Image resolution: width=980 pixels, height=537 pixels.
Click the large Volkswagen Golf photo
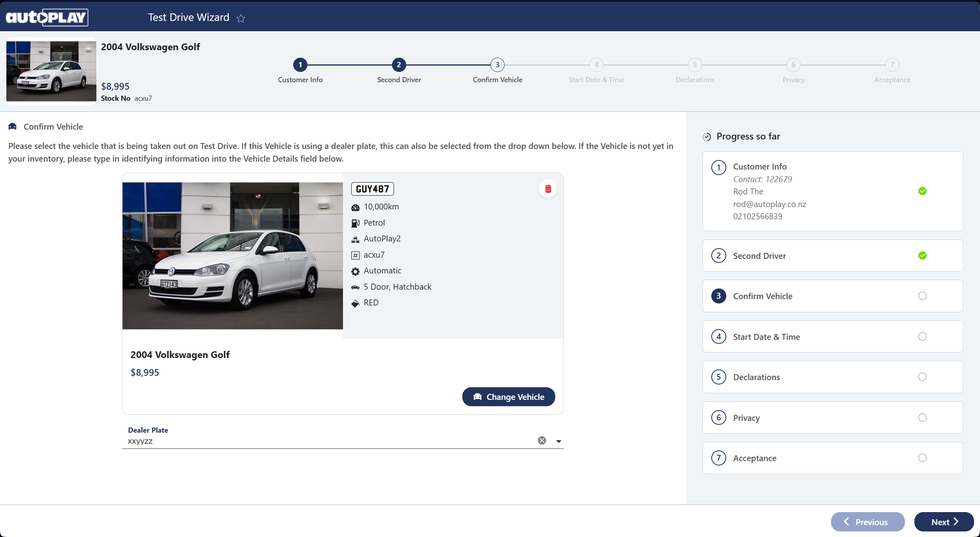click(232, 256)
